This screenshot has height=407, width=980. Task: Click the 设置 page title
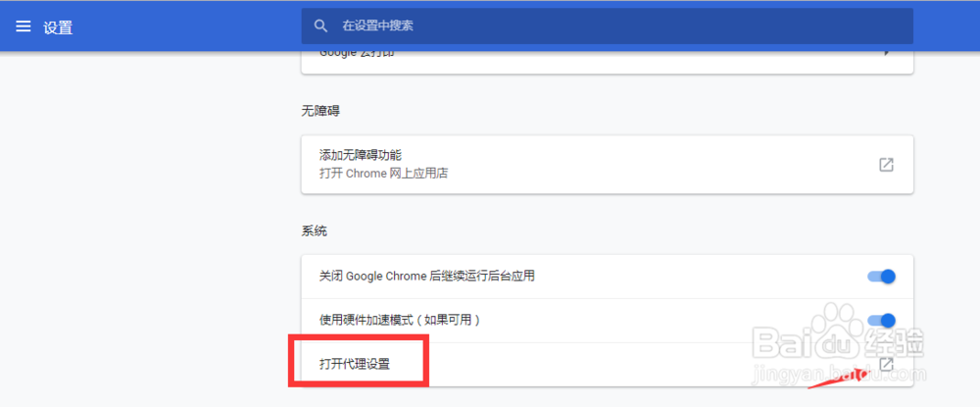coord(58,27)
